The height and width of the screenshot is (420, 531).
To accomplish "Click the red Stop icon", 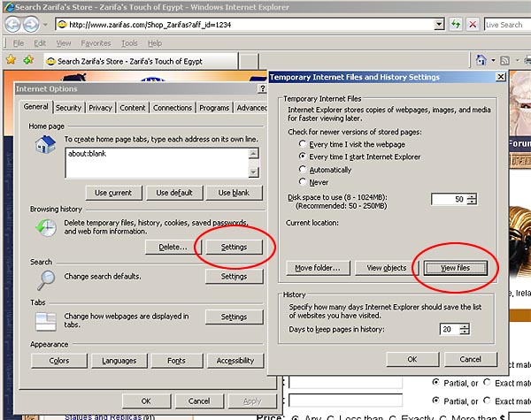I will 473,25.
